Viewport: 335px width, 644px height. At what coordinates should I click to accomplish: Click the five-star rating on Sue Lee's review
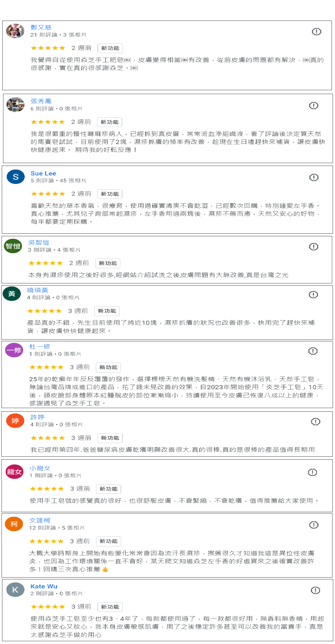[x=48, y=194]
